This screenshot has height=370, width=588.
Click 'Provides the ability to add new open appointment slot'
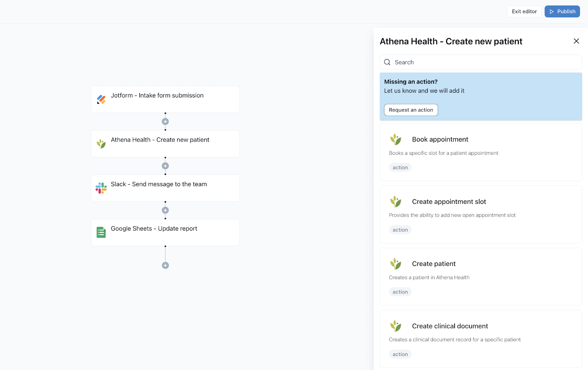[452, 215]
